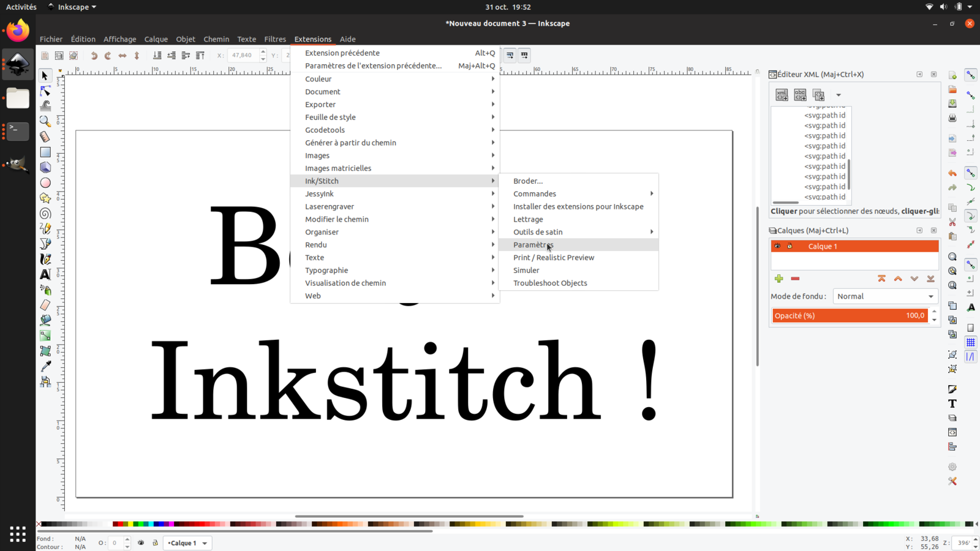Image resolution: width=980 pixels, height=551 pixels.
Task: Choose the Zoom magnifier tool
Action: tap(45, 121)
